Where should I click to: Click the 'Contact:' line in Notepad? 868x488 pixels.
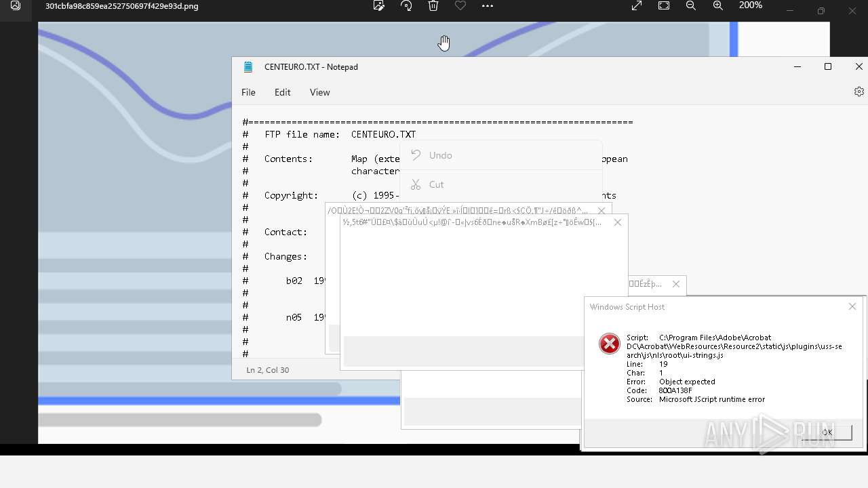pyautogui.click(x=285, y=232)
